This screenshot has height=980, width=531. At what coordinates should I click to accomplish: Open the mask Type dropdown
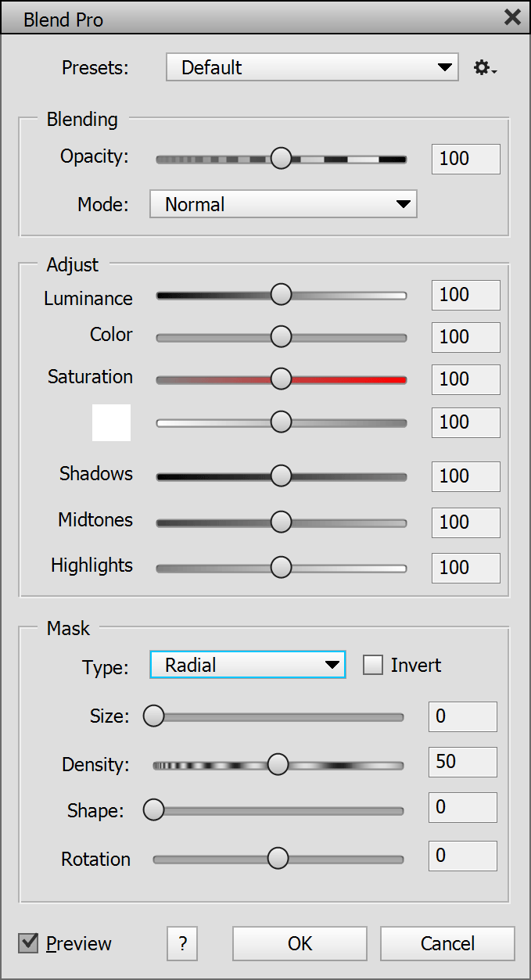click(x=247, y=665)
